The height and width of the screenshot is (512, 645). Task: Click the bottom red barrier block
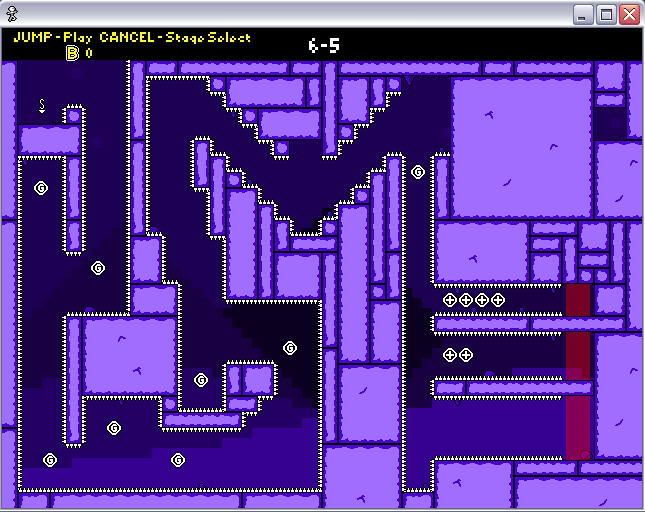[x=578, y=427]
